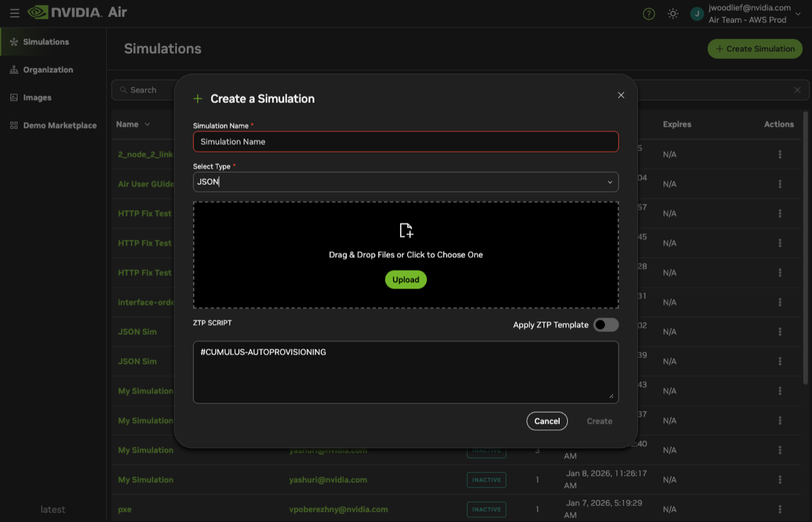Open the hamburger navigation menu
Image resolution: width=812 pixels, height=522 pixels.
pos(14,13)
